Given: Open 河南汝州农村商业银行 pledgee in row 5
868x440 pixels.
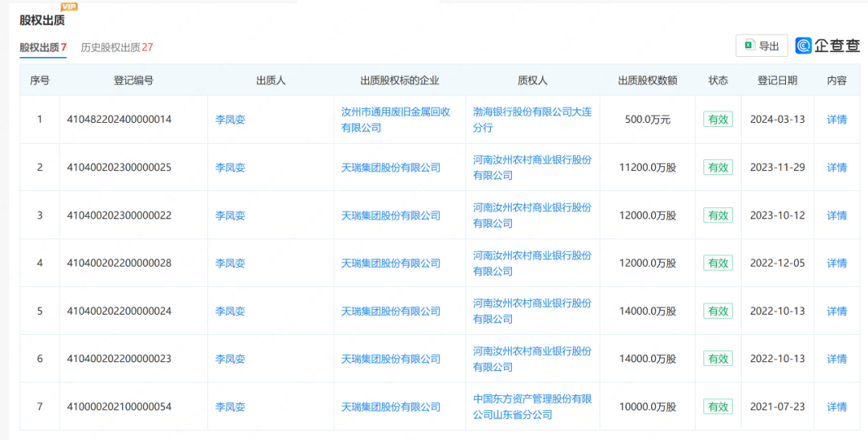Looking at the screenshot, I should (x=532, y=312).
